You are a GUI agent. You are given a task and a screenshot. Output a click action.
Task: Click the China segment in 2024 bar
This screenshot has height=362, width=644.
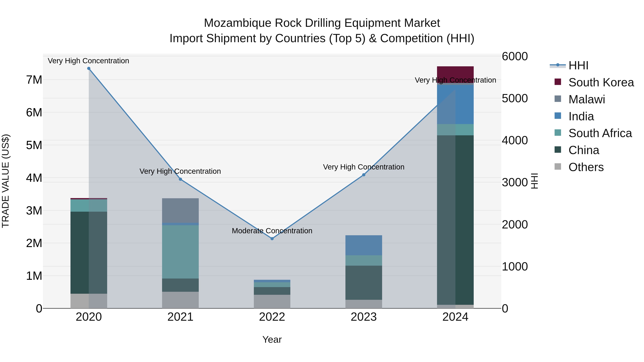click(x=455, y=220)
